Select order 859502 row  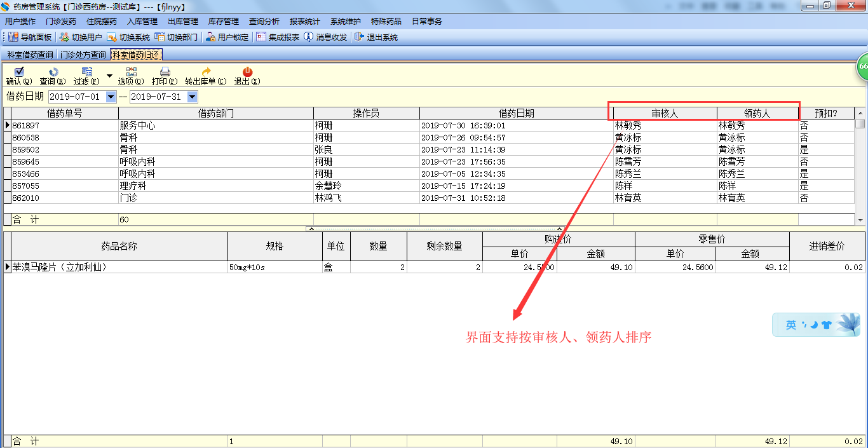[430, 149]
